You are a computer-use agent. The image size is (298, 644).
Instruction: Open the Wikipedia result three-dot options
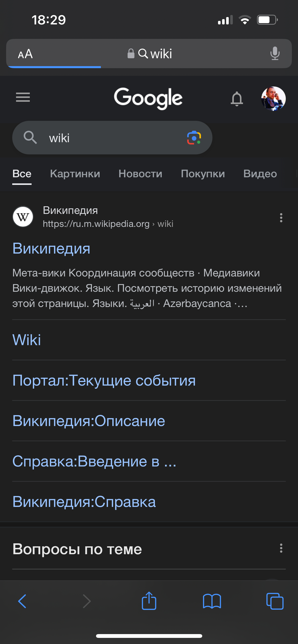pyautogui.click(x=281, y=218)
